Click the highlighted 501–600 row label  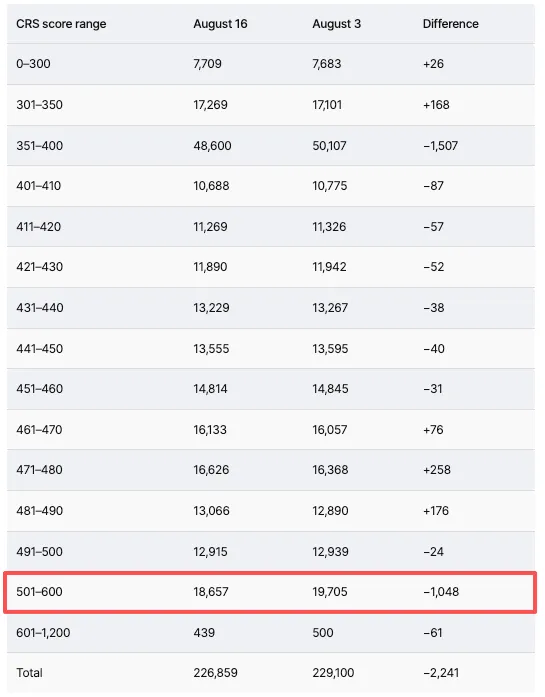click(x=39, y=592)
